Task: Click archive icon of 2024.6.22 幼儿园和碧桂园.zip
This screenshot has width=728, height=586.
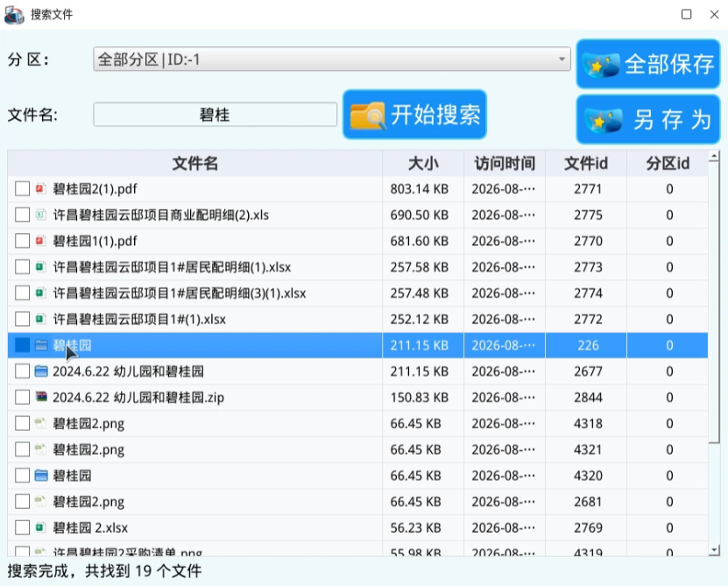Action: pyautogui.click(x=41, y=397)
